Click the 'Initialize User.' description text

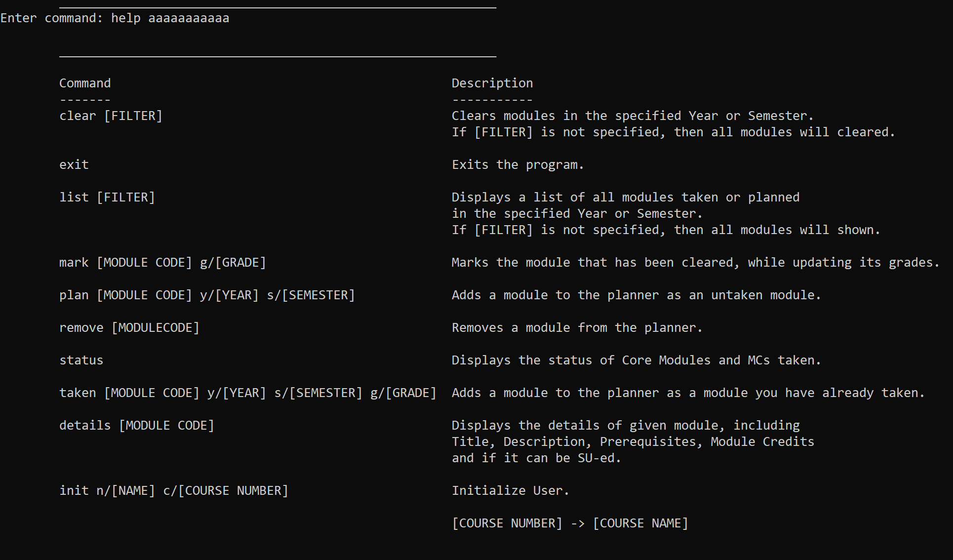pyautogui.click(x=510, y=490)
